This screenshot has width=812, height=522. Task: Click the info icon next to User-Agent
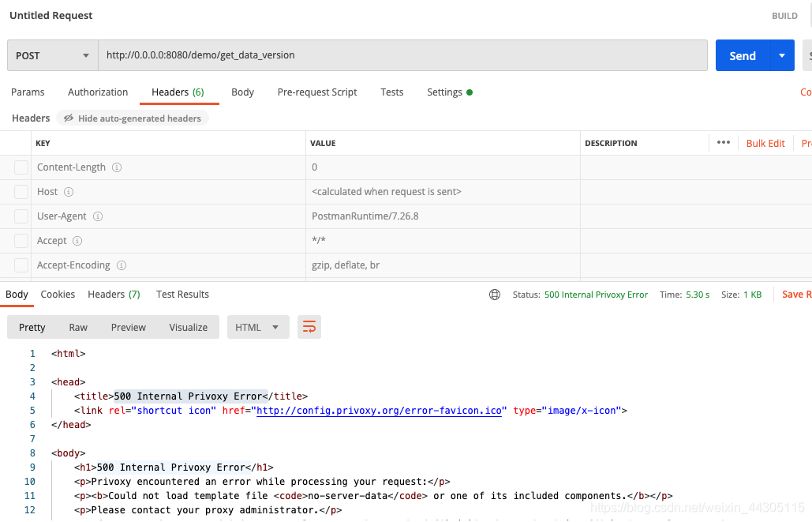click(97, 216)
